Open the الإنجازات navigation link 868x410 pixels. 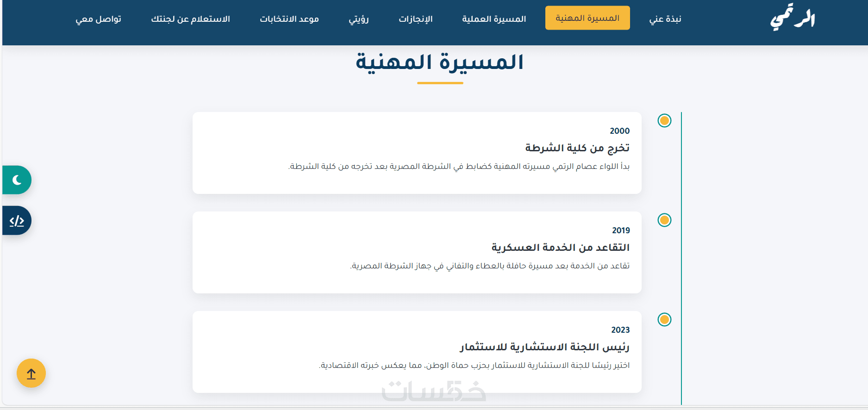[x=416, y=19]
